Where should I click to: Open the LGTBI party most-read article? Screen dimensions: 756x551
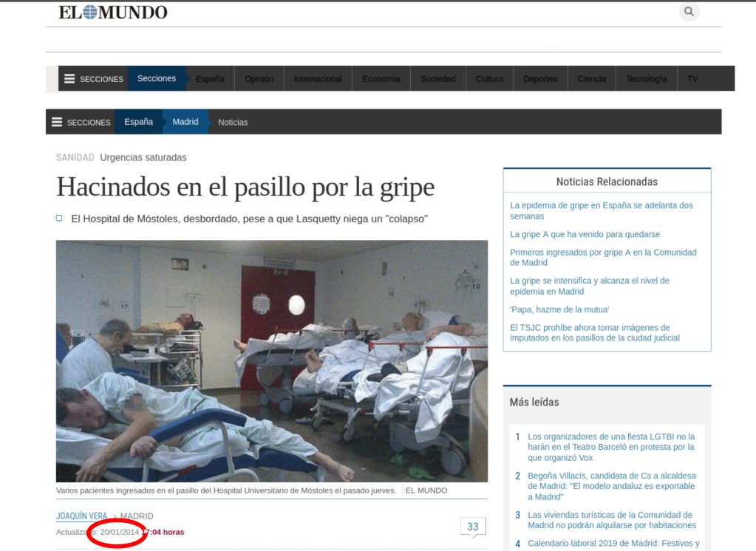pos(611,447)
